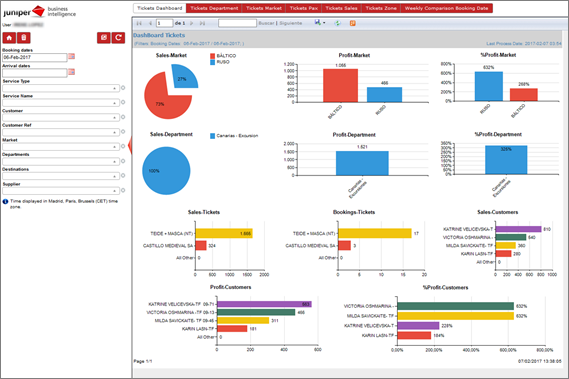The height and width of the screenshot is (379, 569).
Task: Click the report save/export disk icon
Action: (318, 23)
